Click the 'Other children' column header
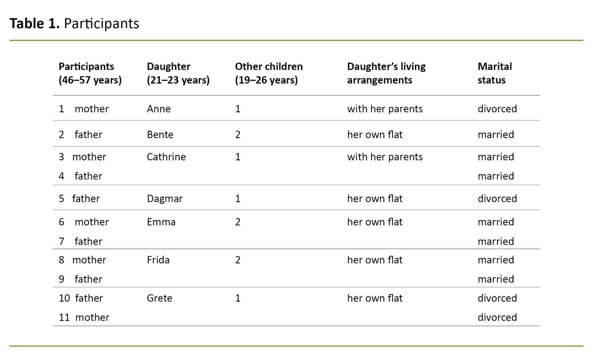593x364 pixels. tap(269, 73)
